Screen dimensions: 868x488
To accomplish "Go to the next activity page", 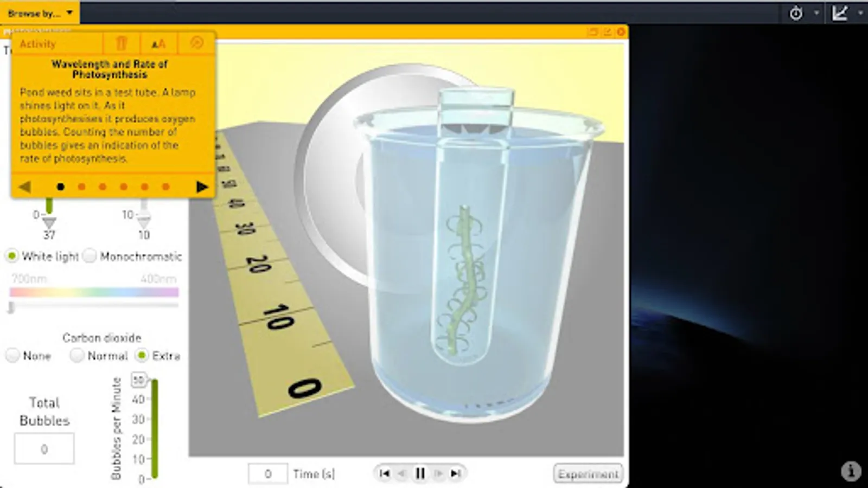I will tap(202, 187).
